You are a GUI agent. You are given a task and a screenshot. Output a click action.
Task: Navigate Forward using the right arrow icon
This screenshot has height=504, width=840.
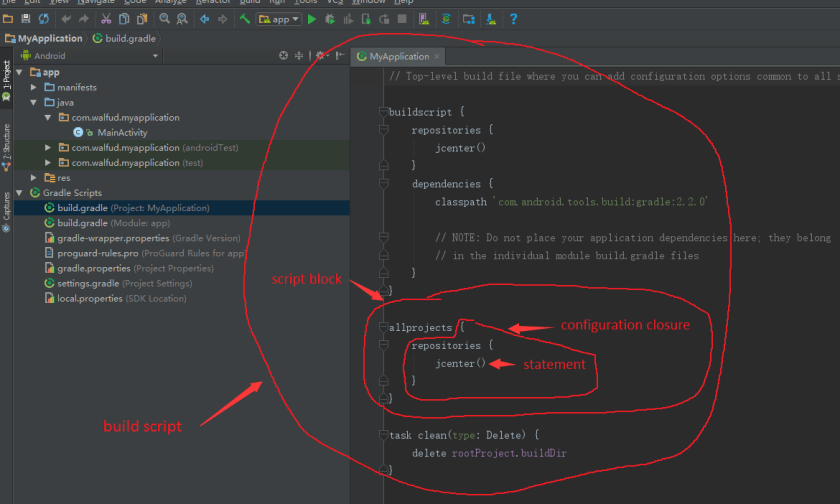[222, 19]
